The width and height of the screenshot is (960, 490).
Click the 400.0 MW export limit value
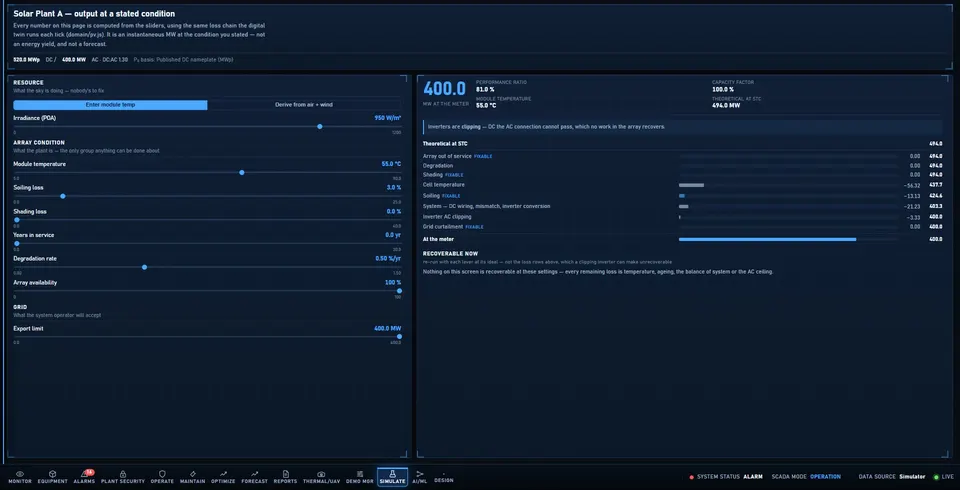[x=388, y=328]
